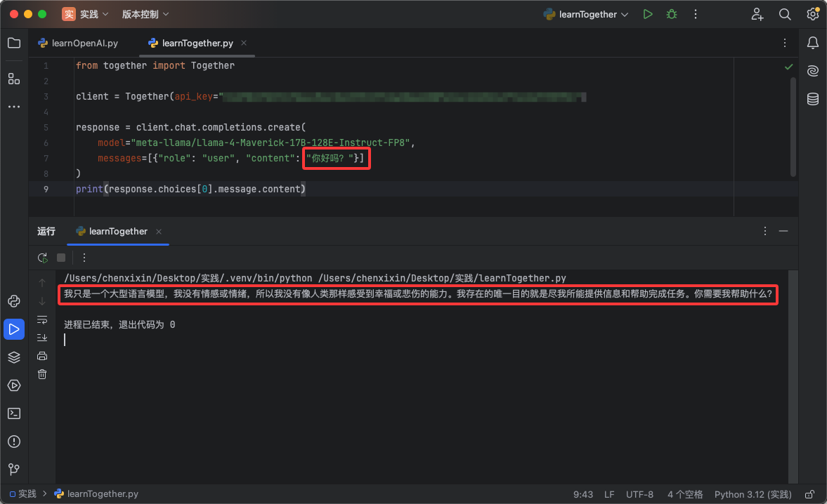The image size is (827, 504).
Task: Open Search Everywhere with the magnifier icon
Action: point(785,14)
